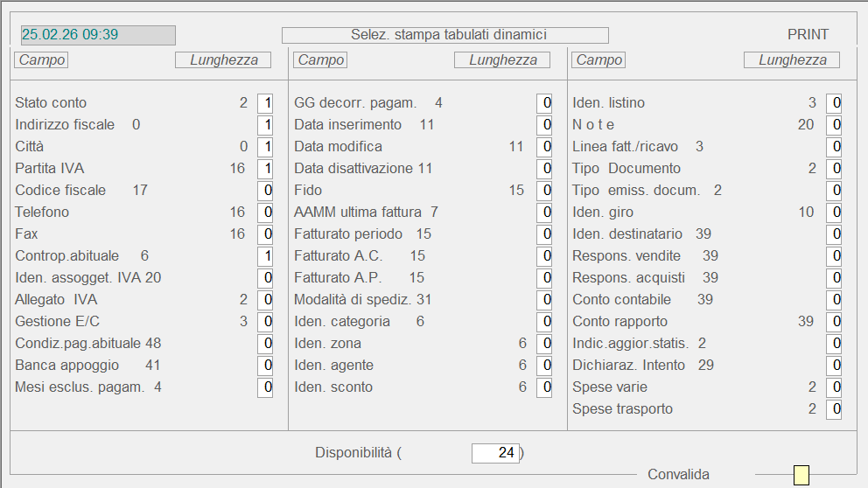The image size is (868, 488).
Task: Focus the Telefono length input box
Action: click(265, 213)
